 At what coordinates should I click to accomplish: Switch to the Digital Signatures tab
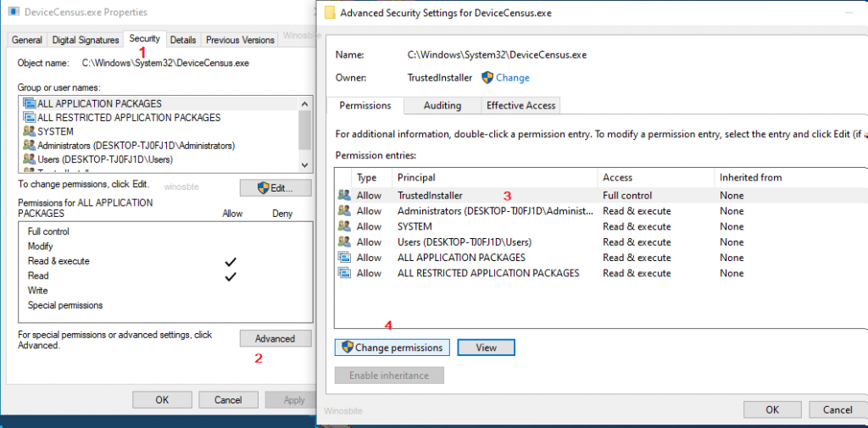pyautogui.click(x=85, y=40)
